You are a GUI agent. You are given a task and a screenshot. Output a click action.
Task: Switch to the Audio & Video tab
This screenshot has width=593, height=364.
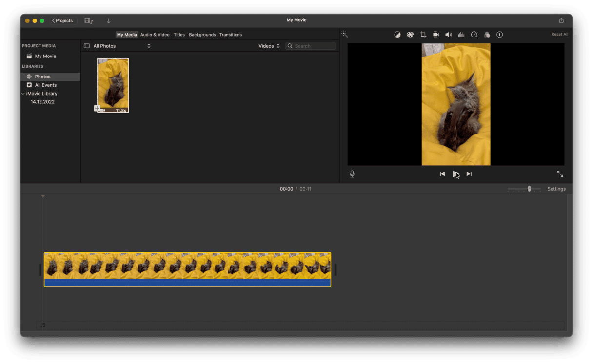tap(155, 35)
